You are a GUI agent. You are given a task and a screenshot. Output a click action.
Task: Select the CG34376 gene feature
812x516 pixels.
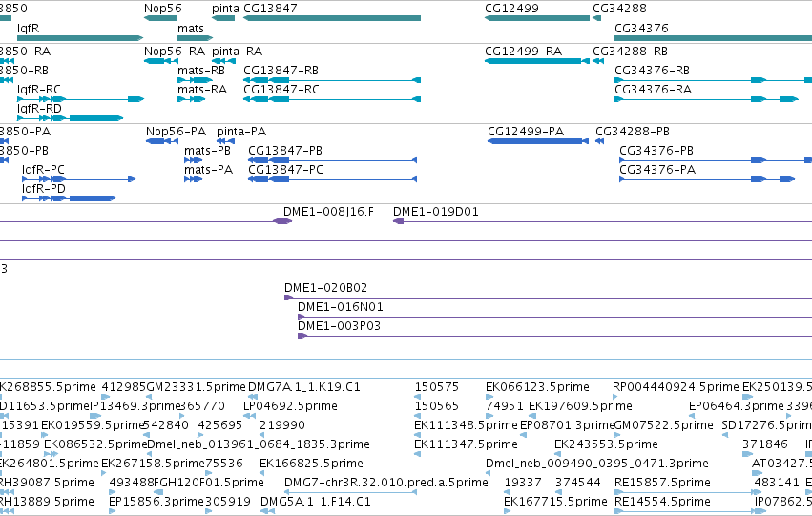pyautogui.click(x=713, y=38)
